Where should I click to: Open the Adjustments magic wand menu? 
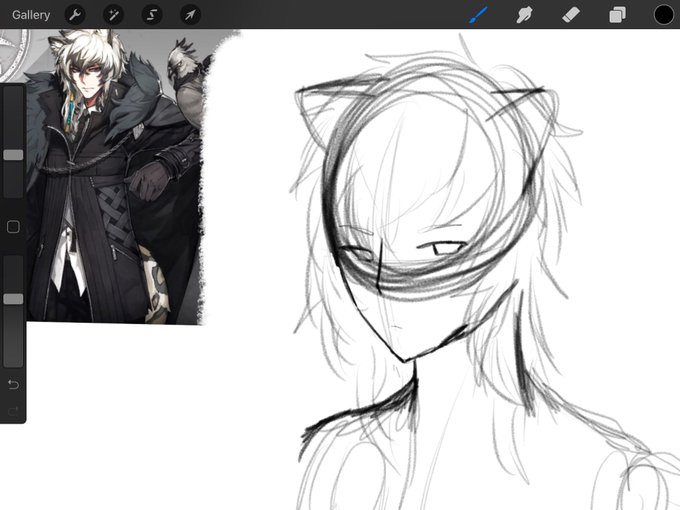point(114,15)
